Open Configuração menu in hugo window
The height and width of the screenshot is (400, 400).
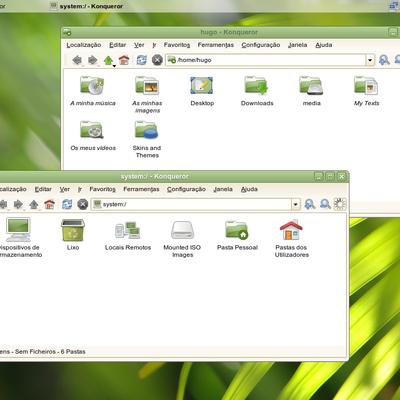[261, 45]
